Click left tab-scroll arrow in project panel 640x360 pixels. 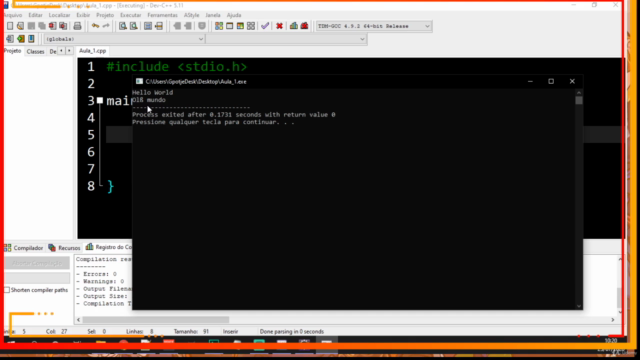[61, 51]
